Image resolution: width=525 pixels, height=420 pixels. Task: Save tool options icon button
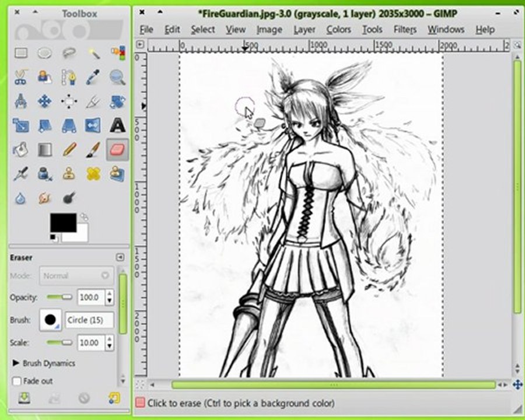click(24, 398)
